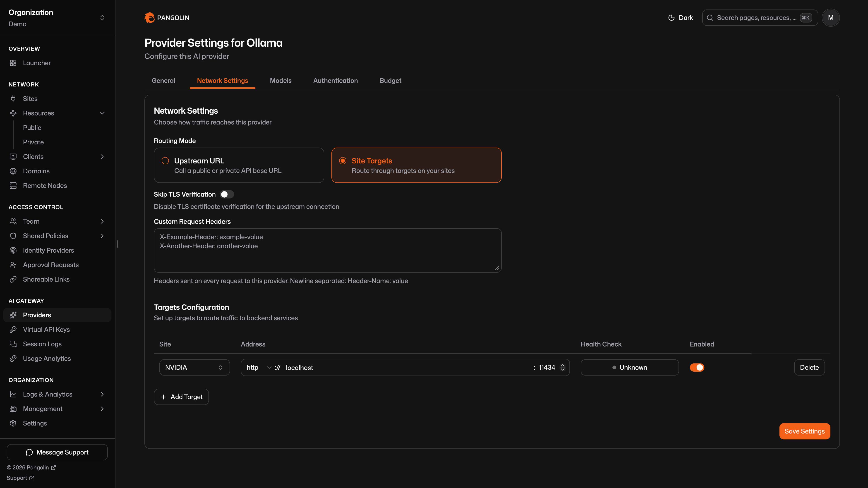Click the localhost address field

[407, 367]
